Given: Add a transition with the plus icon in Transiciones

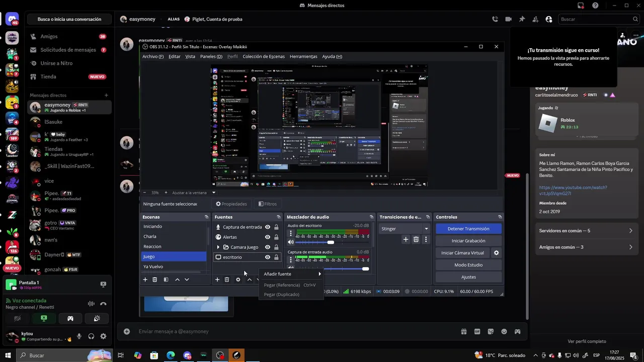Looking at the screenshot, I should point(406,240).
